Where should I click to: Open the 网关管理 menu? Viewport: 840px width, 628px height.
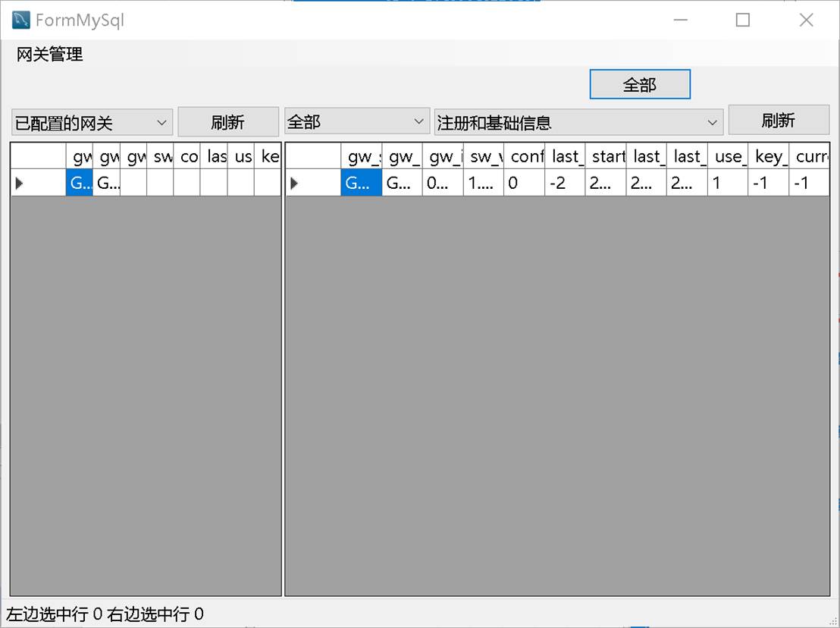(x=50, y=54)
